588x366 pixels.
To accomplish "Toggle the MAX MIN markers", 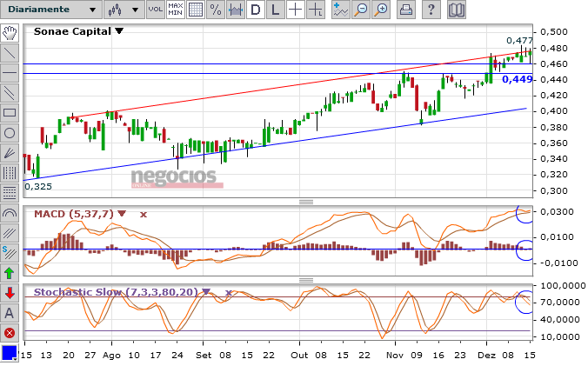I will 175,10.
